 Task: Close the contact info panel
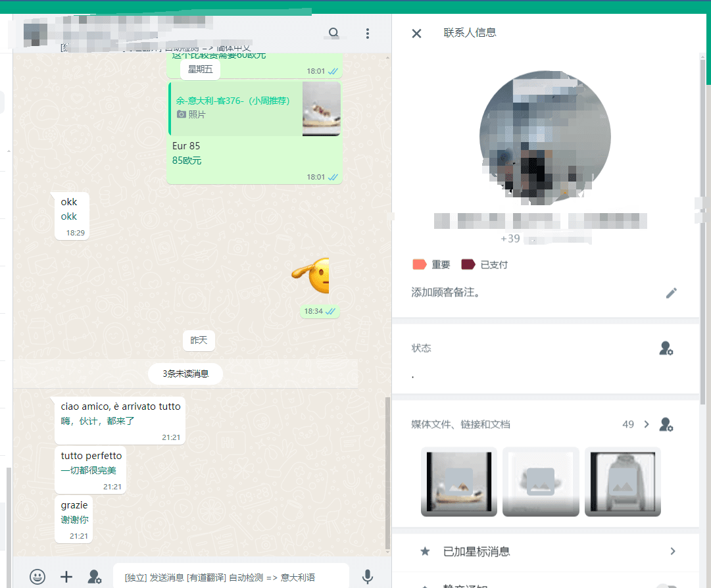pyautogui.click(x=416, y=33)
